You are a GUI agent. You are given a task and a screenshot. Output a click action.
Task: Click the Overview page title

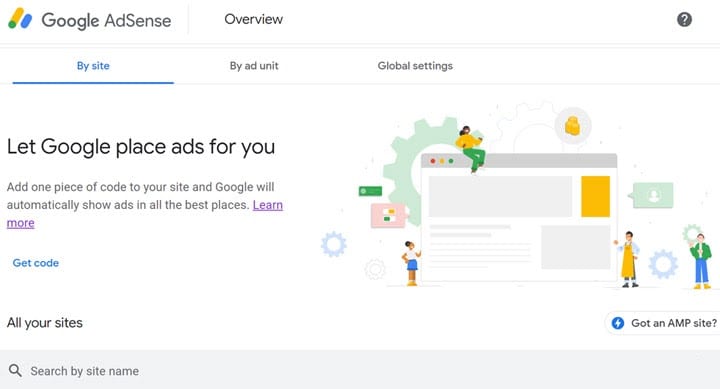pos(253,19)
